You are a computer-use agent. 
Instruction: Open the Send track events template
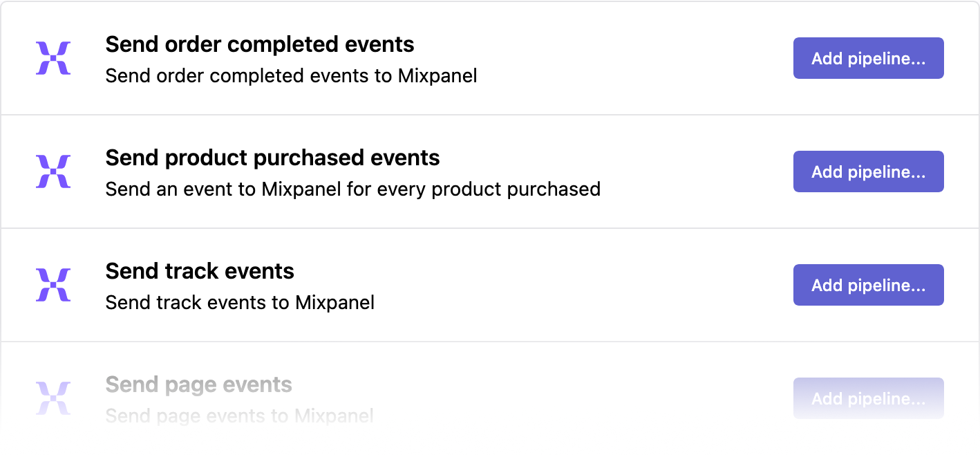coord(200,271)
